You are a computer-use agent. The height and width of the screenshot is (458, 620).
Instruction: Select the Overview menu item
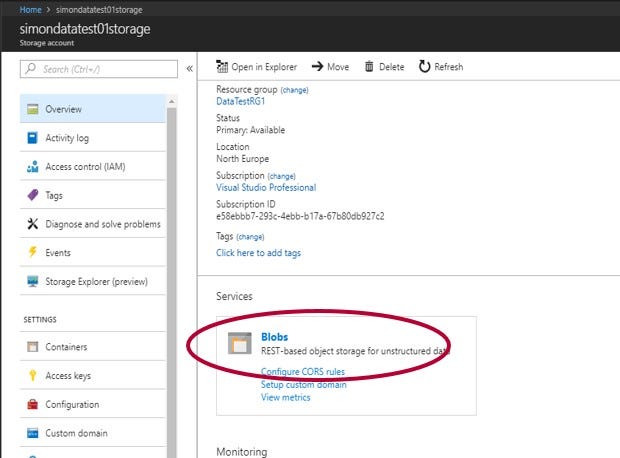tap(93, 109)
